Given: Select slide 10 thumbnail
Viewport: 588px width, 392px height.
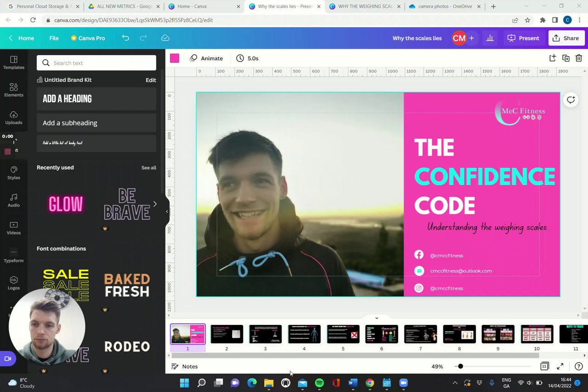Looking at the screenshot, I should point(537,334).
